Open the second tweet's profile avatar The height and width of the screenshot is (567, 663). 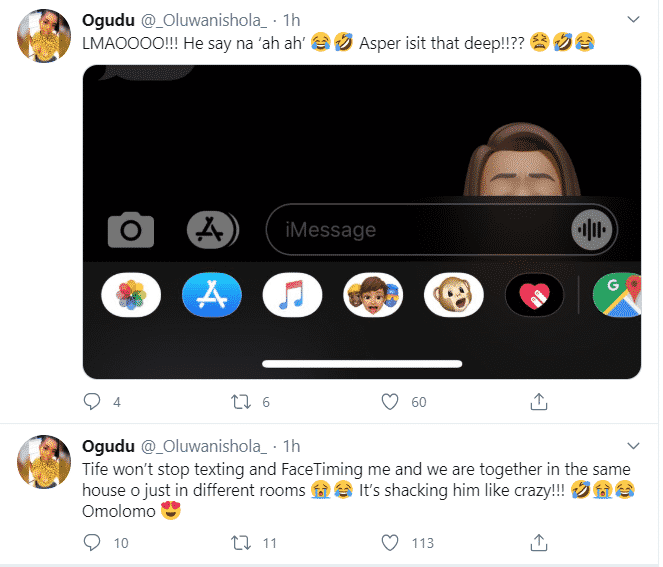[41, 463]
